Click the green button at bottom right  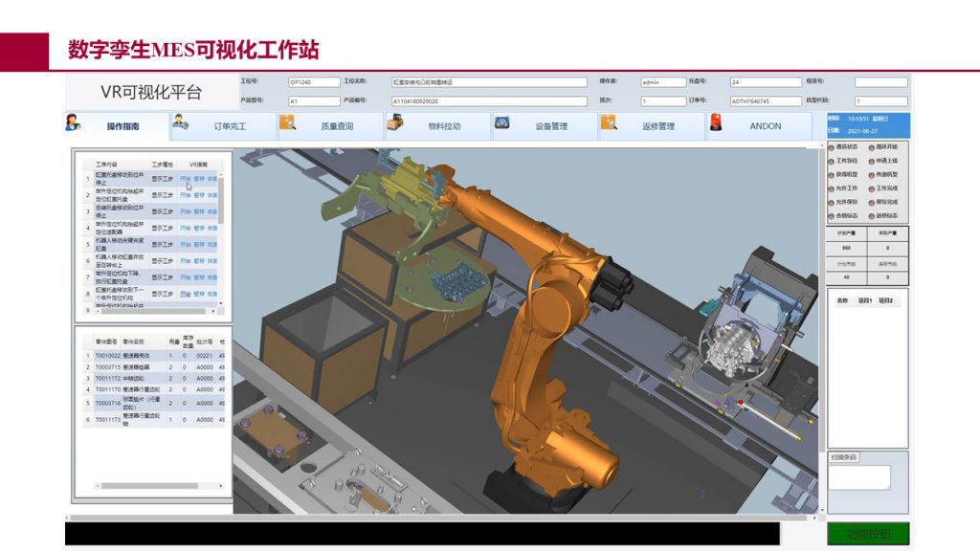(x=868, y=534)
